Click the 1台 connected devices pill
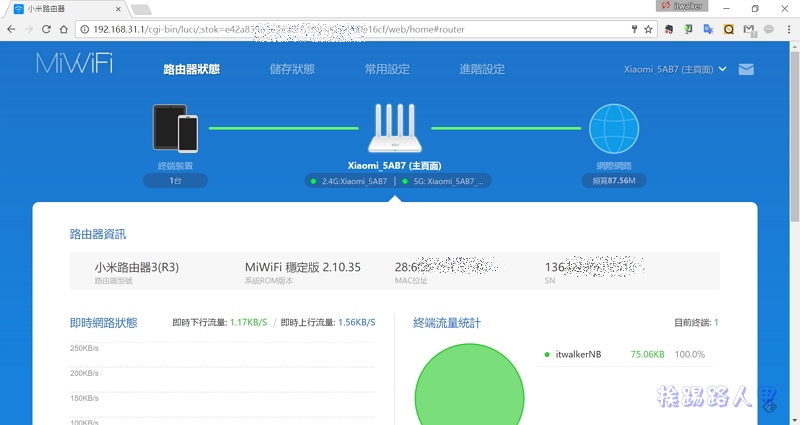Screen dimensions: 800x425 tap(175, 181)
